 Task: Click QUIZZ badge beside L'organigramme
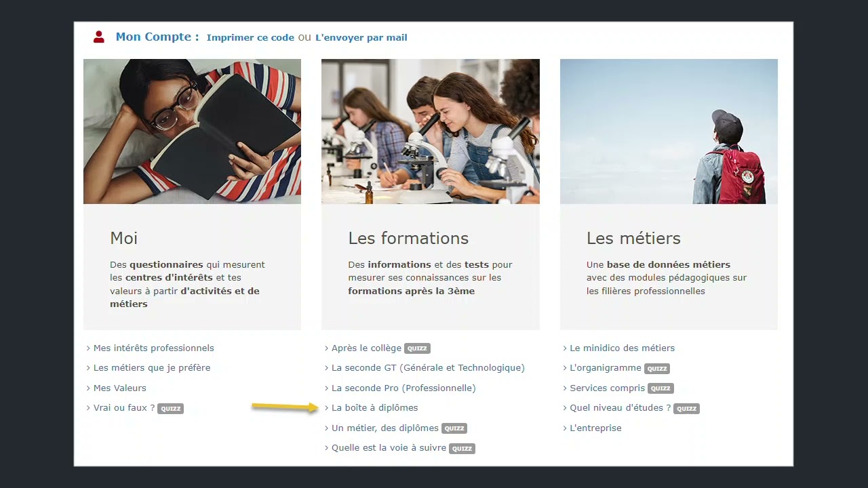tap(656, 369)
